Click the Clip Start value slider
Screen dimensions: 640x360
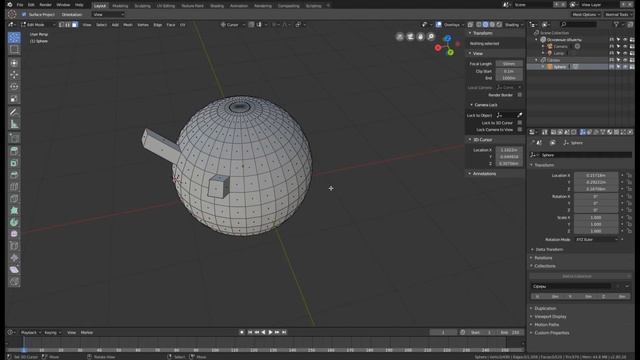[509, 71]
